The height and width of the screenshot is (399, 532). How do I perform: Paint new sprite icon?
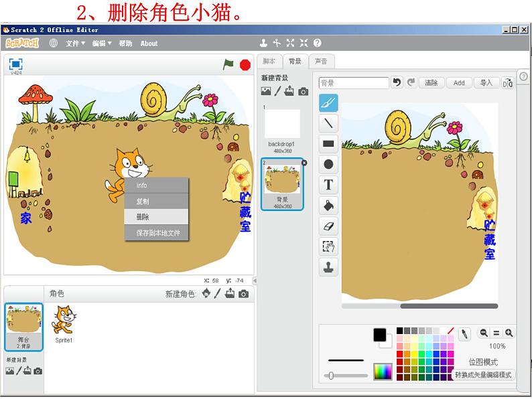218,293
